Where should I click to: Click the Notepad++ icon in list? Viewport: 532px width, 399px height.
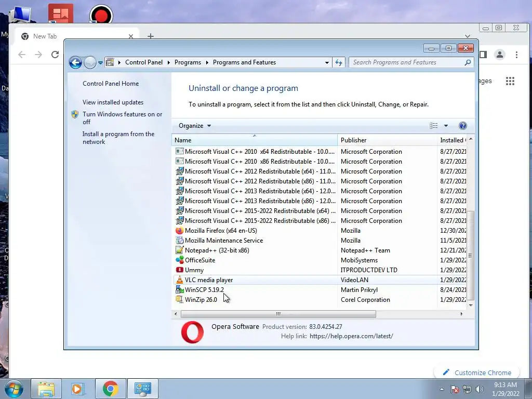click(179, 250)
